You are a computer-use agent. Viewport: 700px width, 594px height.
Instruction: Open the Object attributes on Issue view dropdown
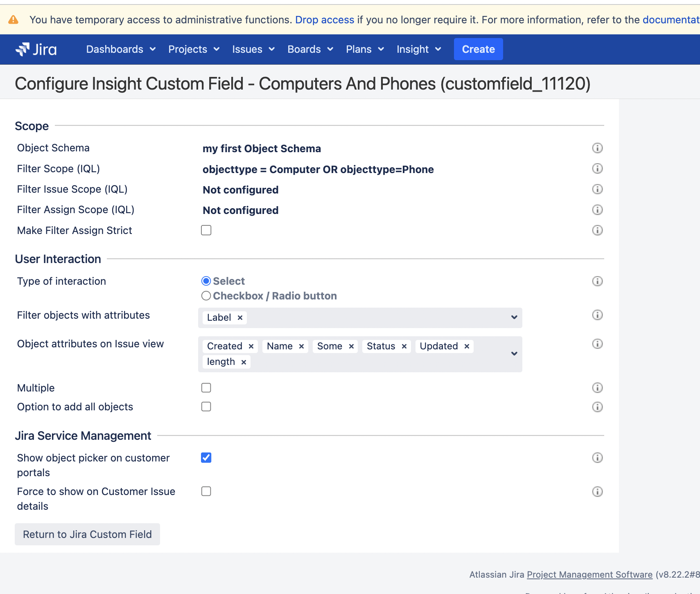click(x=513, y=354)
